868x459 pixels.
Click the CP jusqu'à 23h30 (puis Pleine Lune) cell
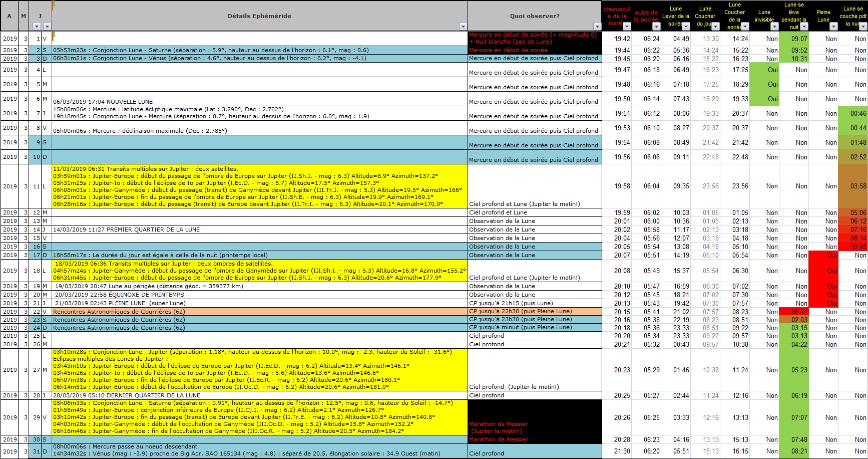point(535,320)
